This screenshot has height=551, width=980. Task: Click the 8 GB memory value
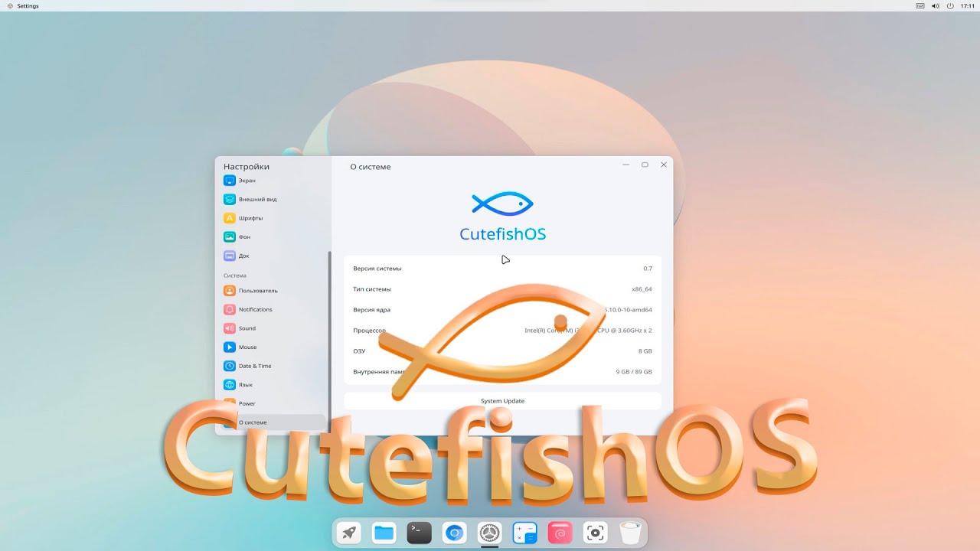pyautogui.click(x=645, y=351)
